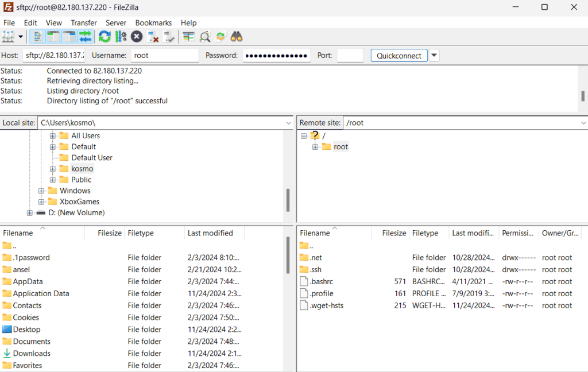Cancel the current operation
588x372 pixels.
(x=136, y=36)
